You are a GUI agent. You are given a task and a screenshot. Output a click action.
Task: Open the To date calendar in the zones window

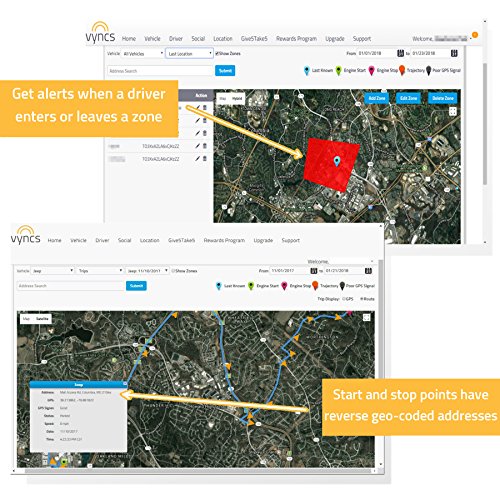454,53
